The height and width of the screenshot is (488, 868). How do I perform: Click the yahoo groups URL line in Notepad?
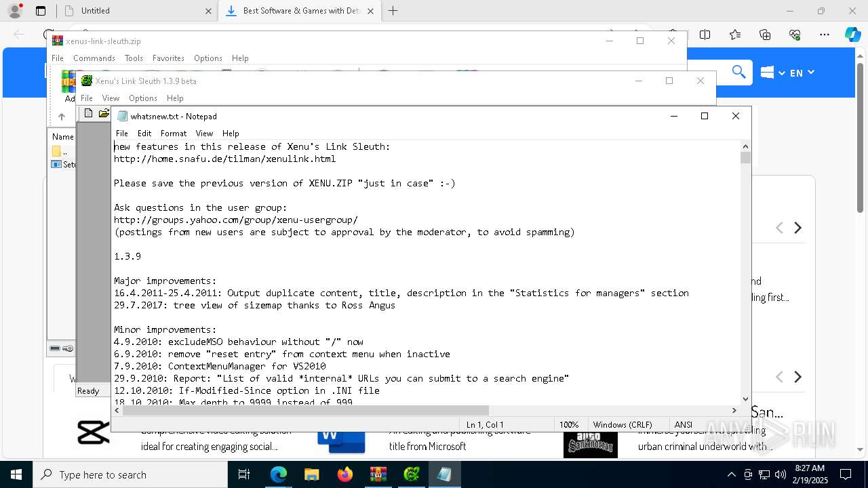(236, 220)
